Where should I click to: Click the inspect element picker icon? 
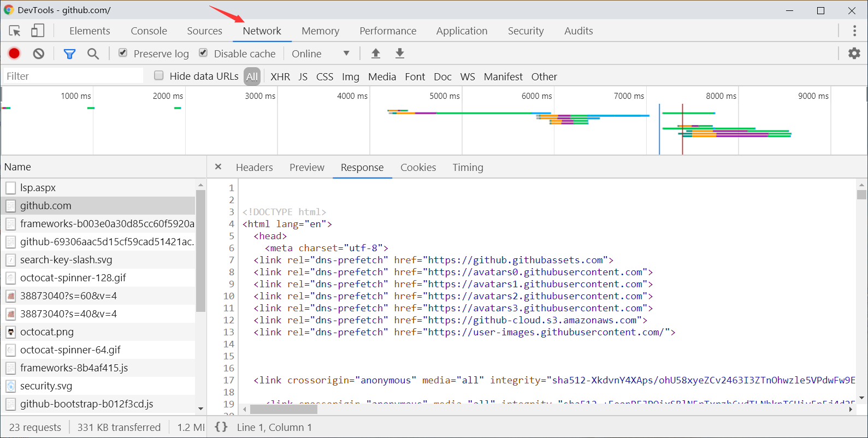click(x=15, y=31)
